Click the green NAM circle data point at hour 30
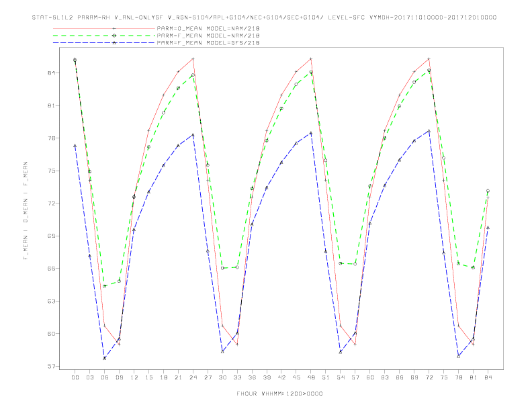Screen dimensions: 532x411 (222, 268)
